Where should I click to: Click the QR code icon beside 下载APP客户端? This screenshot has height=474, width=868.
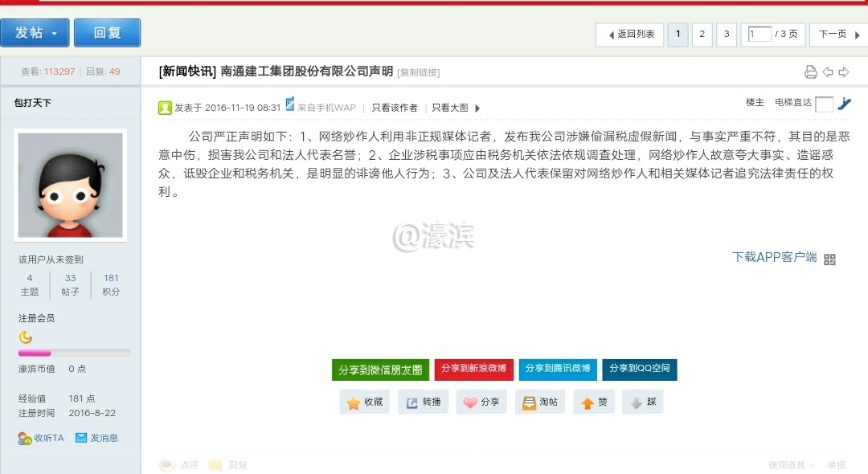pos(830,259)
